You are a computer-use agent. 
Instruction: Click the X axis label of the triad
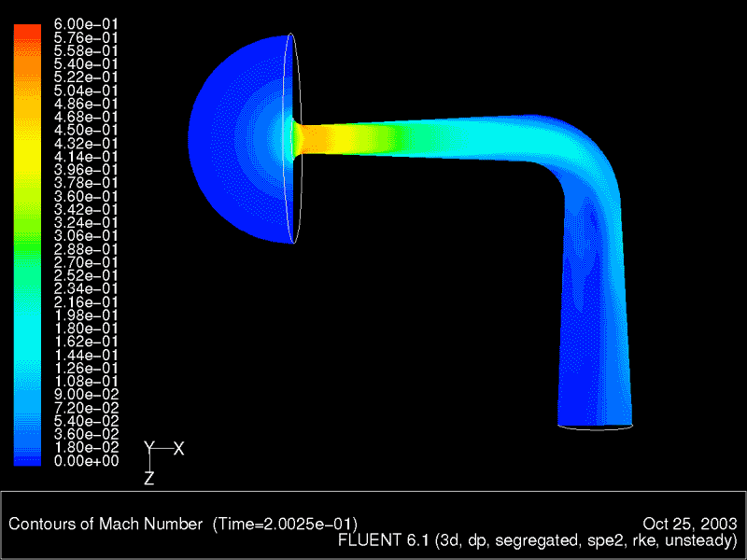[x=178, y=448]
